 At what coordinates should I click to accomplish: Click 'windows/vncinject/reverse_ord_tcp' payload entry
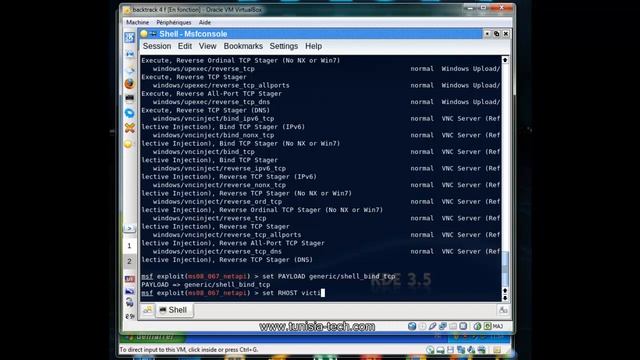coord(217,202)
